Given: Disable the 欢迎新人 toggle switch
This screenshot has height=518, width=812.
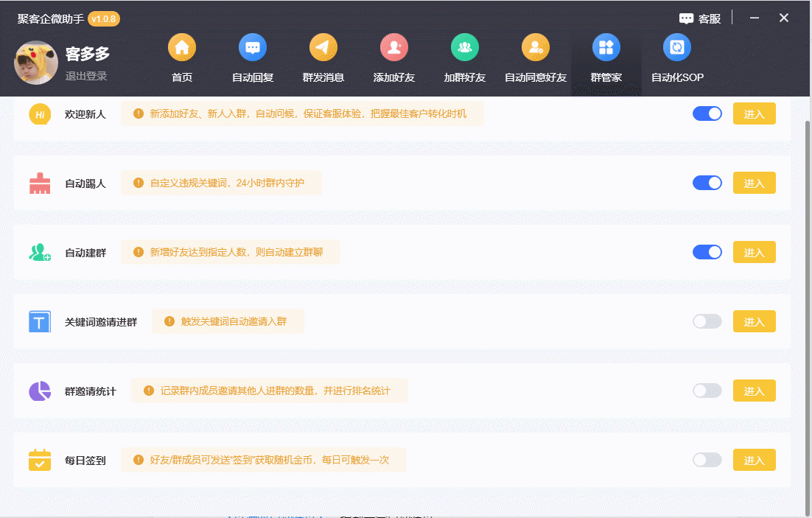Looking at the screenshot, I should pos(707,113).
